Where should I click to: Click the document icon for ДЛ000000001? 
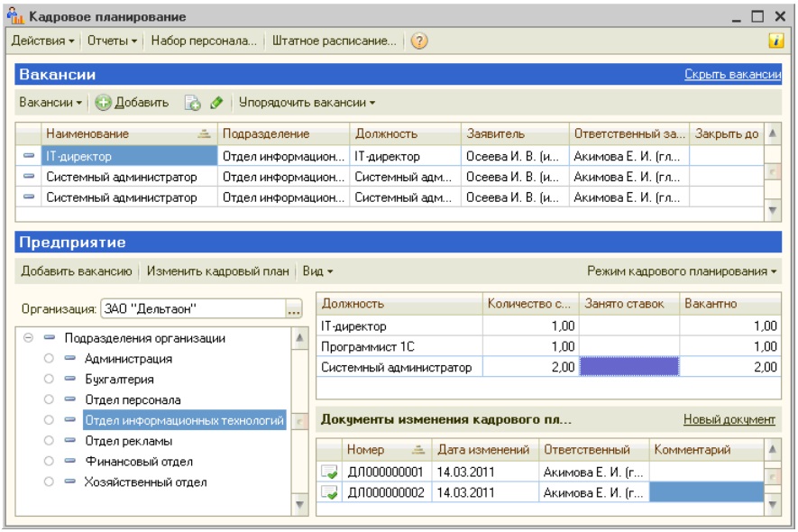(329, 472)
